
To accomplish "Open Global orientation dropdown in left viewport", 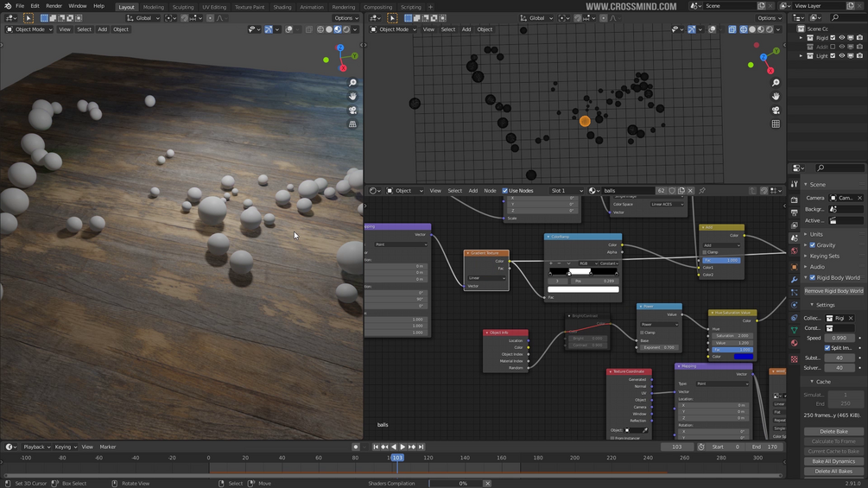I will [x=143, y=17].
